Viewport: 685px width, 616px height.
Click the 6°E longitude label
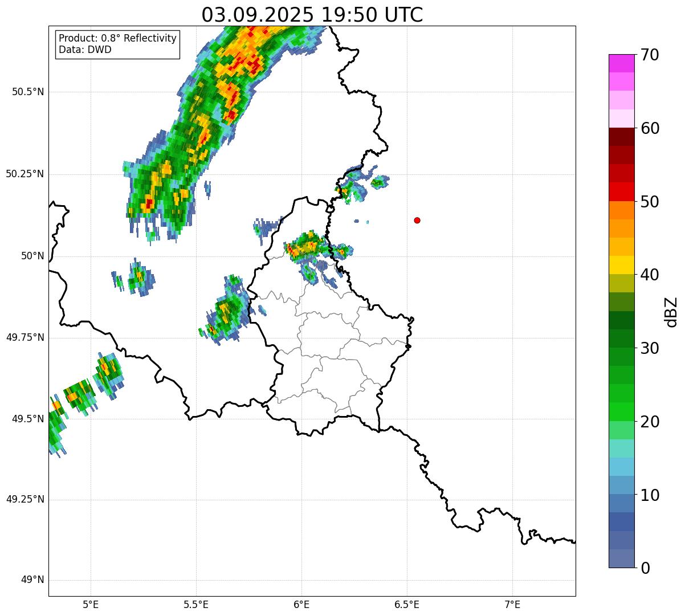[x=302, y=605]
